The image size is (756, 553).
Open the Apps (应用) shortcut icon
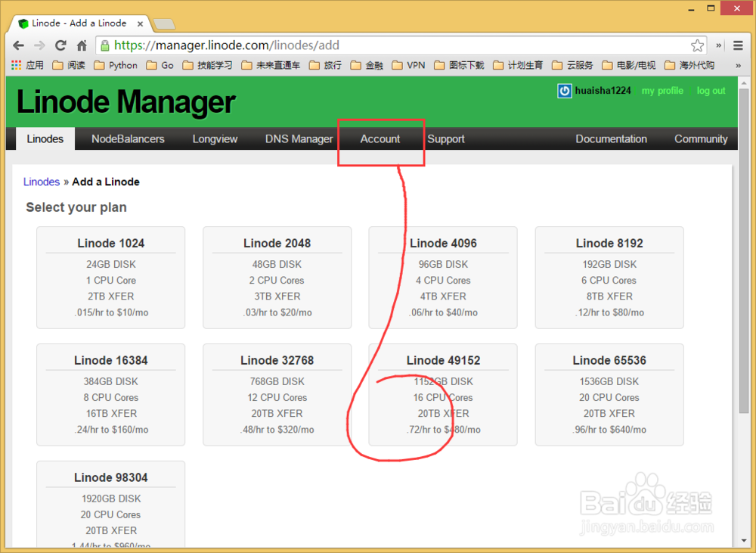point(27,65)
